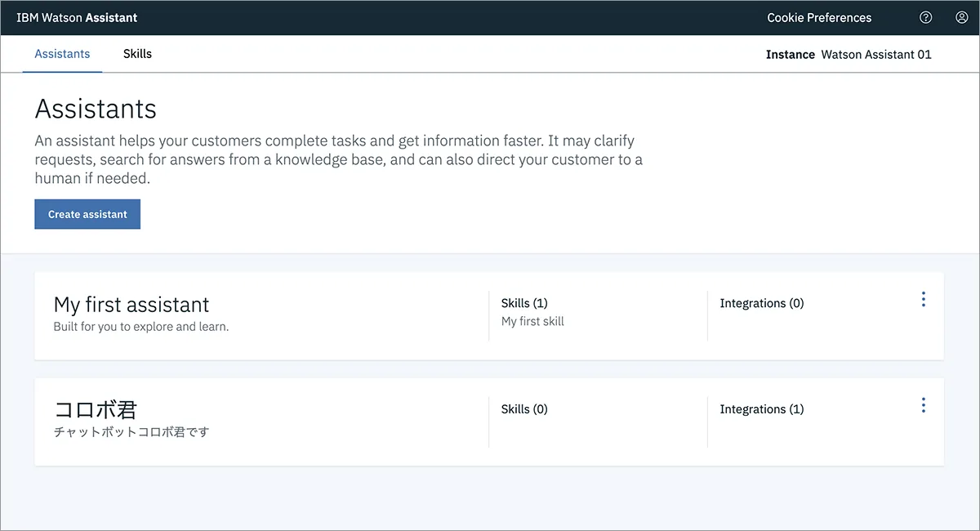Click Skills (0) in コロボ君 card

pos(524,409)
